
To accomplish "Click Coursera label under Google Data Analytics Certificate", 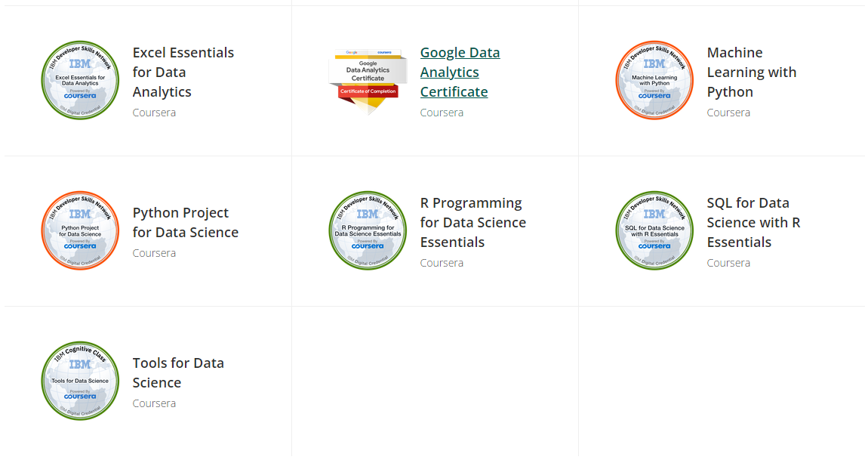I will (442, 113).
